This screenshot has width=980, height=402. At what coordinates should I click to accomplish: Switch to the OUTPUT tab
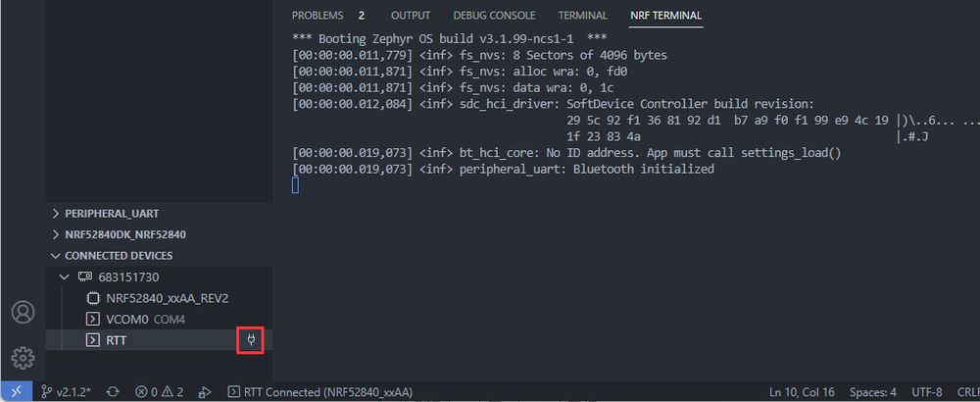tap(411, 16)
